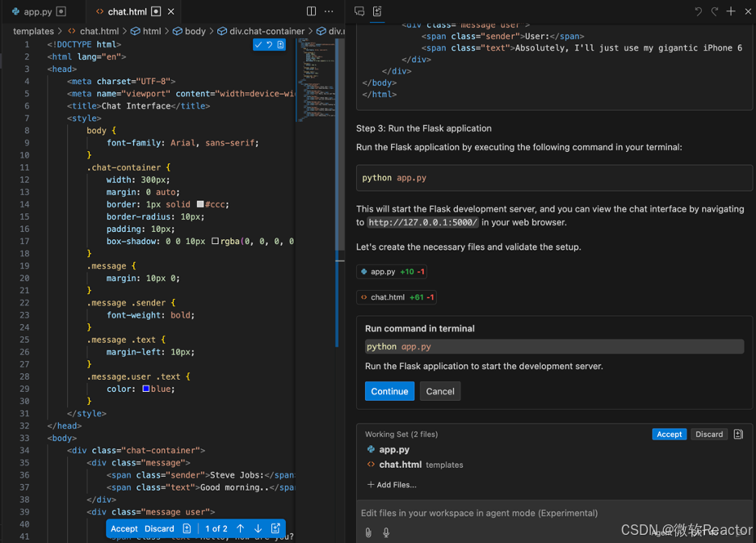Click the chat input field for agent mode
The image size is (756, 543).
point(554,513)
